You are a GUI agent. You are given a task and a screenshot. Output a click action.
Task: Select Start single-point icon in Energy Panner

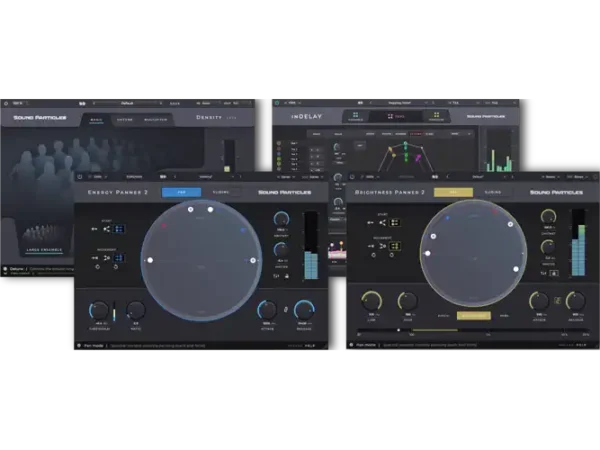tap(94, 229)
